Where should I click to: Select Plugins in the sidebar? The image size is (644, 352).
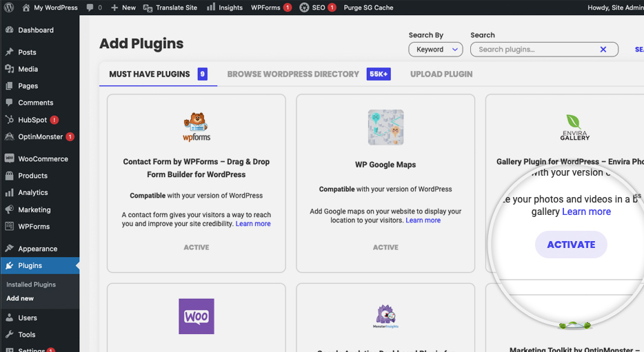40,265
